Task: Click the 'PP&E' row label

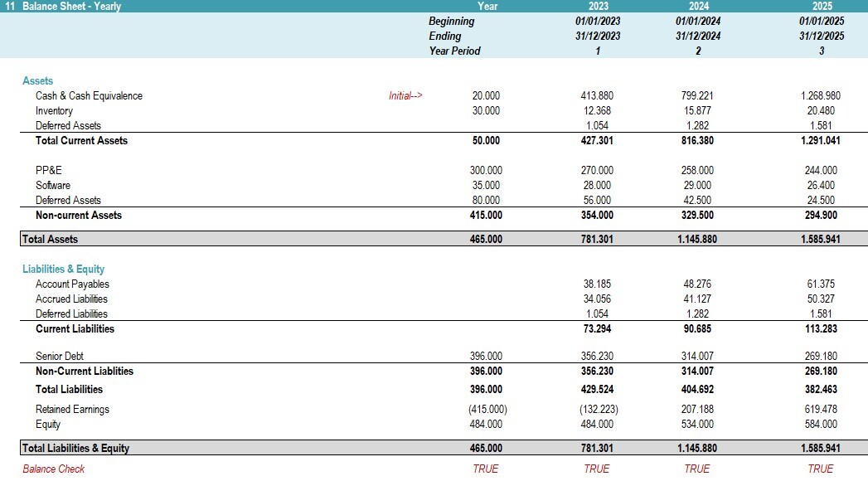Action: click(x=49, y=171)
